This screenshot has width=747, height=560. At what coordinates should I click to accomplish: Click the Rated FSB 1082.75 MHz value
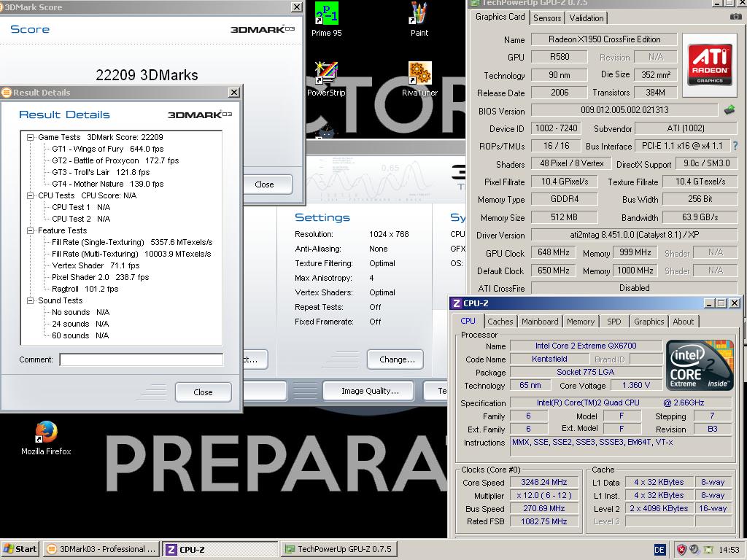(x=544, y=521)
